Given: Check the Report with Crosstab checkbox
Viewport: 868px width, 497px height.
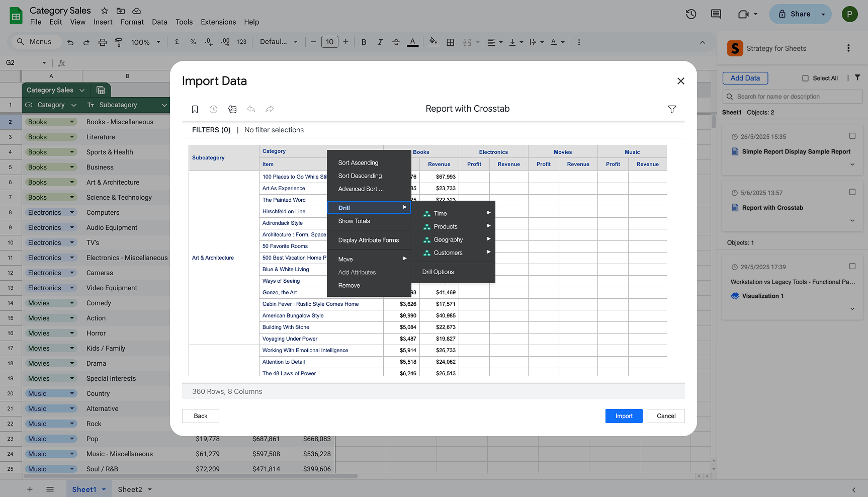Looking at the screenshot, I should (x=852, y=192).
